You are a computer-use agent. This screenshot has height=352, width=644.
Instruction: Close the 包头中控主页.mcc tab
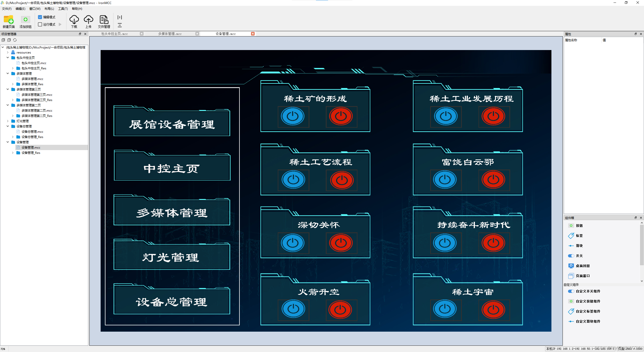pyautogui.click(x=142, y=34)
